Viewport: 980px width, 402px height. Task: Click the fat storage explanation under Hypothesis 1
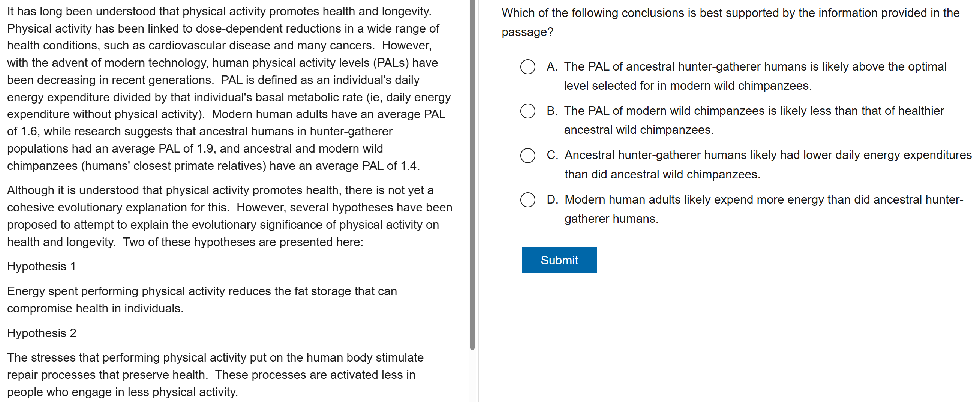pos(202,300)
